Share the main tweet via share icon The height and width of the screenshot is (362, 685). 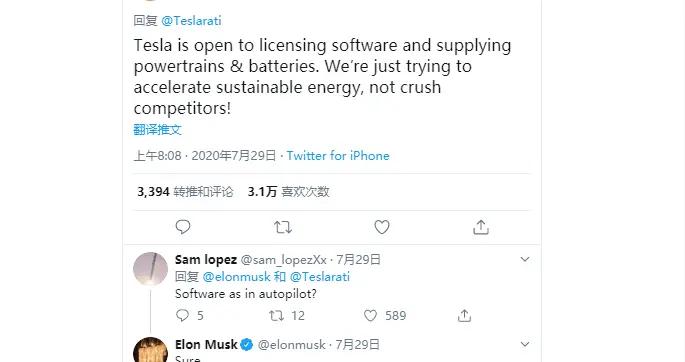coord(481,227)
